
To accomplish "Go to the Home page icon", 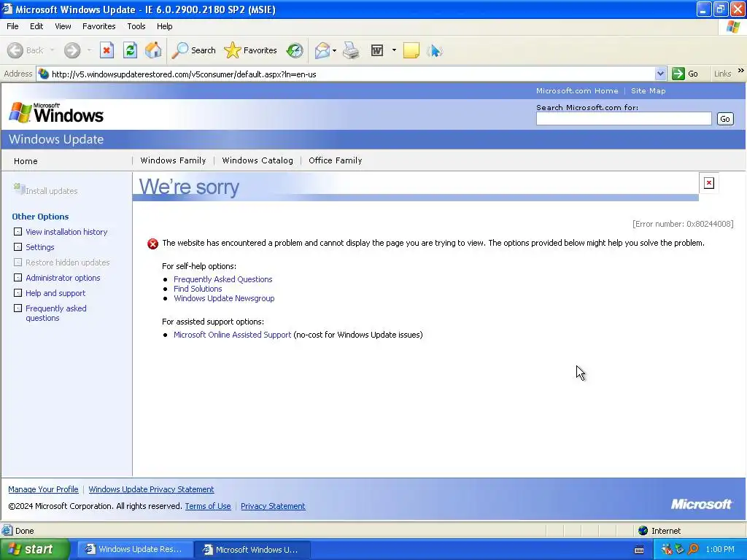I will [x=153, y=50].
